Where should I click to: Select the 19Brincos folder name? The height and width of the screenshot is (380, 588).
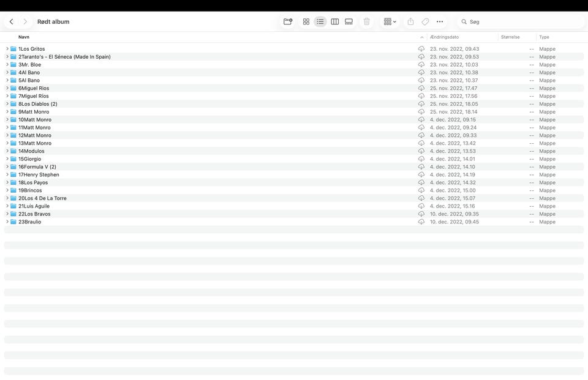point(30,190)
